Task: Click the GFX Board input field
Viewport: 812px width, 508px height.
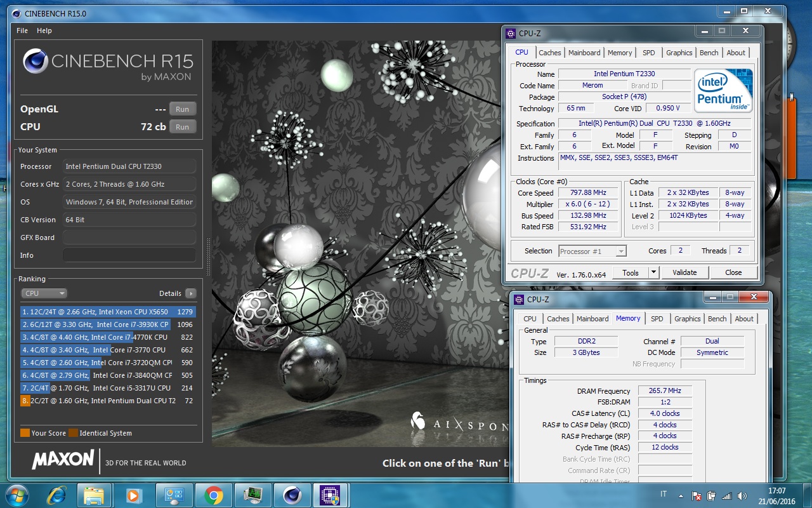Action: point(129,237)
